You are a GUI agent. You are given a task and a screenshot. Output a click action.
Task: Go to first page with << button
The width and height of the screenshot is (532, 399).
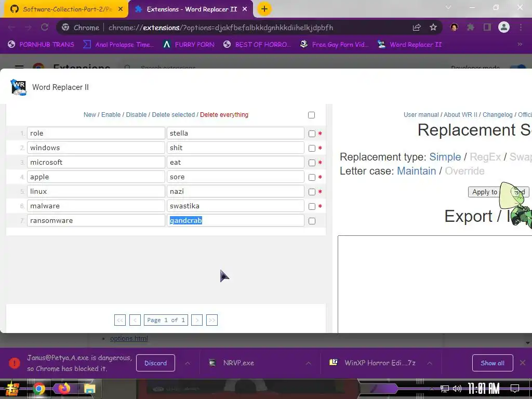(x=120, y=320)
